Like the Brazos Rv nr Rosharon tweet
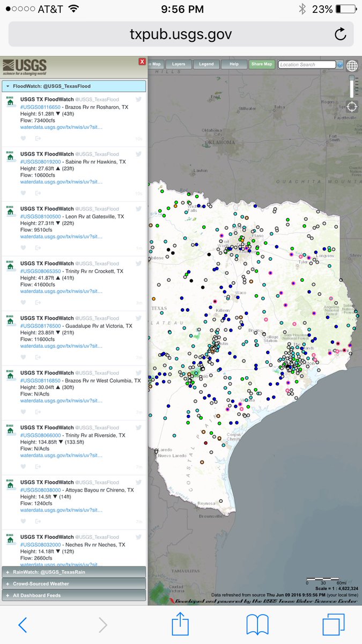 coord(23,138)
